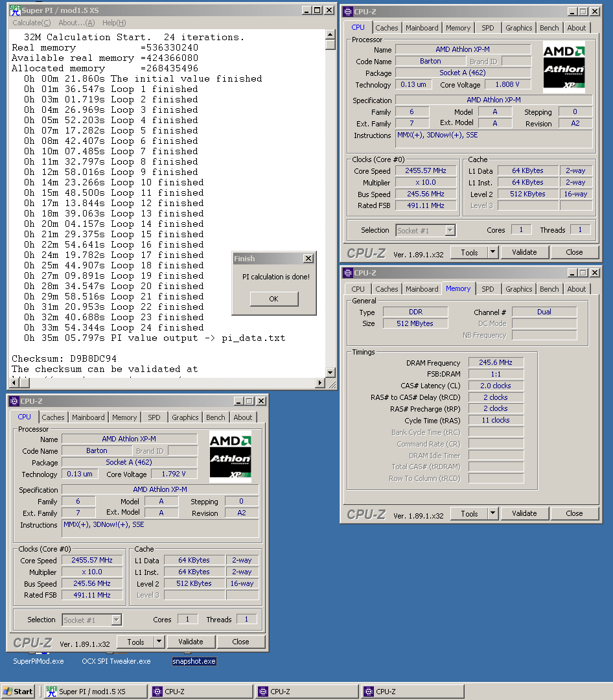Viewport: 613px width, 700px height.
Task: Select OCX SPI Tweaker.exe desktop icon
Action: pos(116,661)
